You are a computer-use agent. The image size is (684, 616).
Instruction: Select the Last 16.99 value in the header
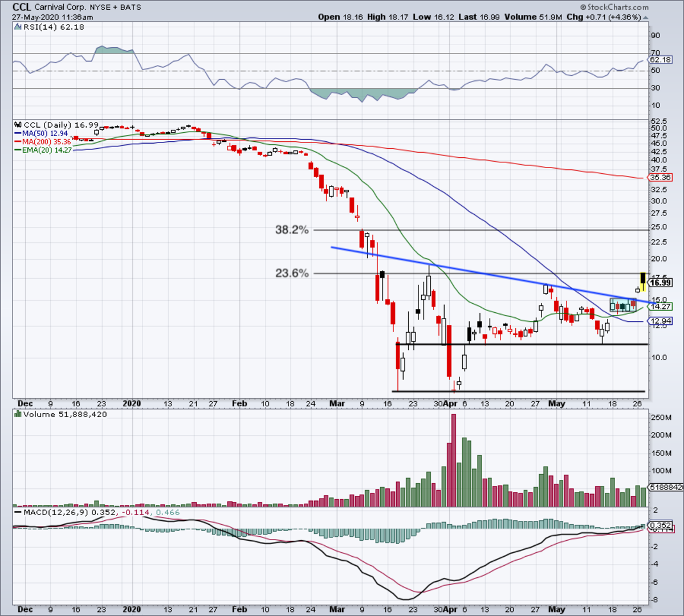(479, 17)
